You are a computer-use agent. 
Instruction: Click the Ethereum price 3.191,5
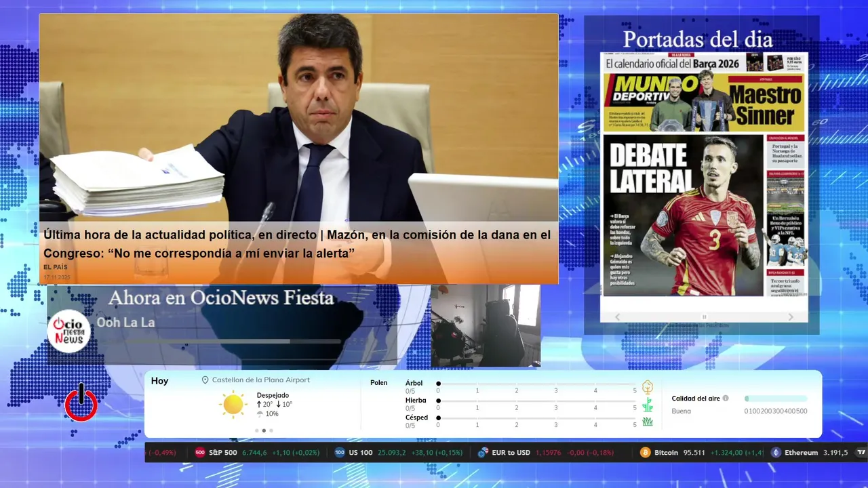835,453
